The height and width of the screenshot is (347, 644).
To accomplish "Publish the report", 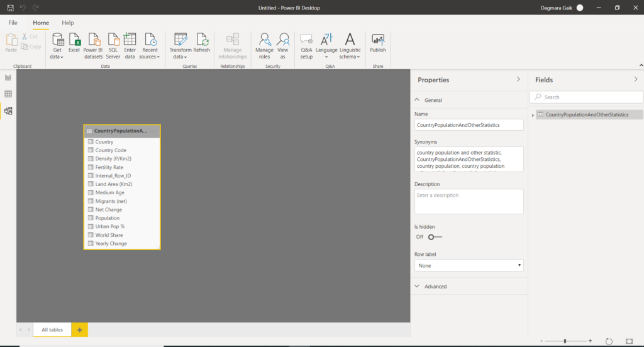I will point(378,43).
